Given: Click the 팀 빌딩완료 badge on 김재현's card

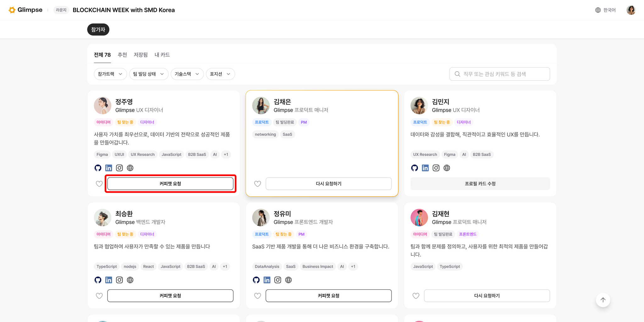Looking at the screenshot, I should coord(443,234).
